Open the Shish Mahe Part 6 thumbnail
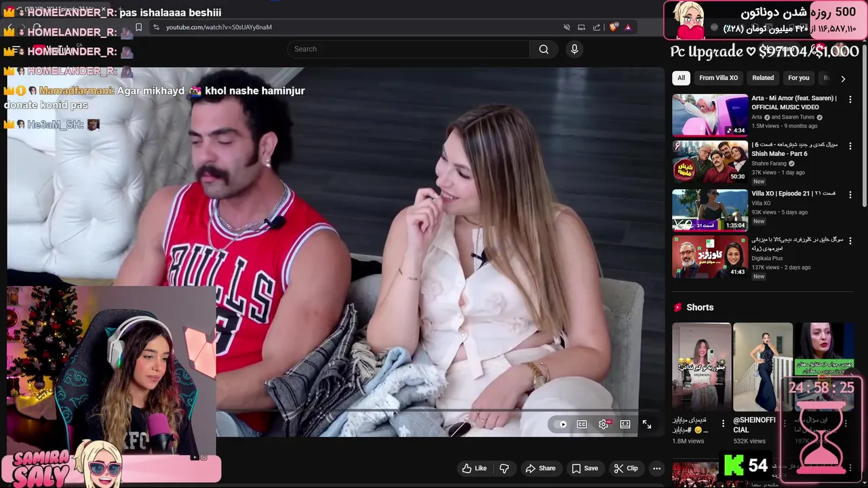The image size is (868, 488). (710, 161)
